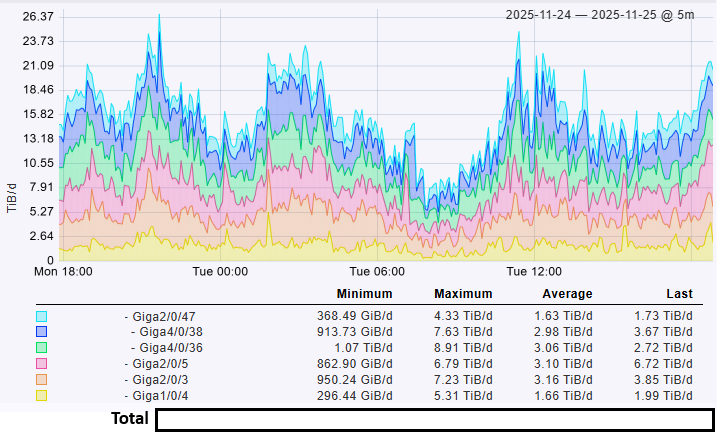The image size is (717, 434).
Task: Click the pink Giga2/0/5 legend swatch
Action: click(41, 363)
